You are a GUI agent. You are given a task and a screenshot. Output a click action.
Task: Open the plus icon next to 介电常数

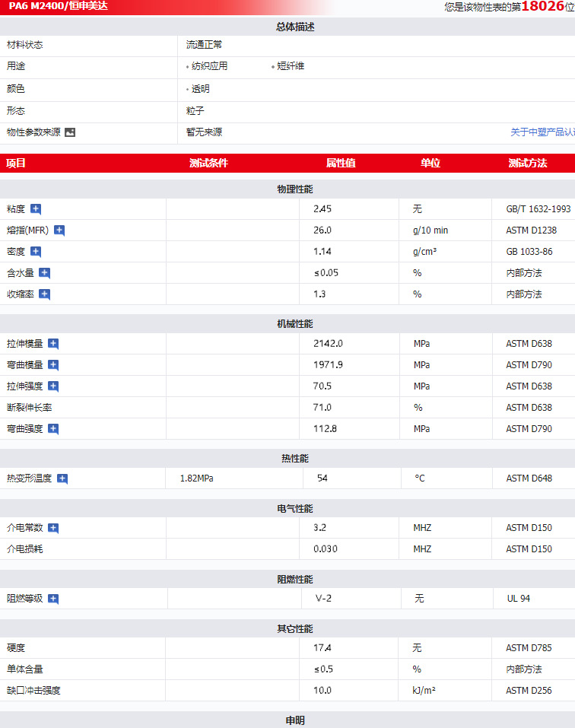pos(53,529)
